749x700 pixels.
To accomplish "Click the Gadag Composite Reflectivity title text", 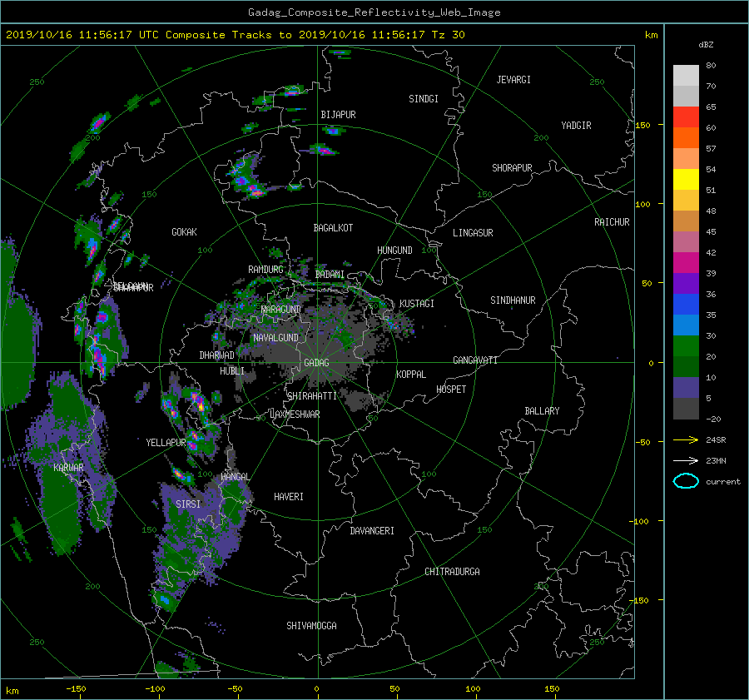I will 374,12.
